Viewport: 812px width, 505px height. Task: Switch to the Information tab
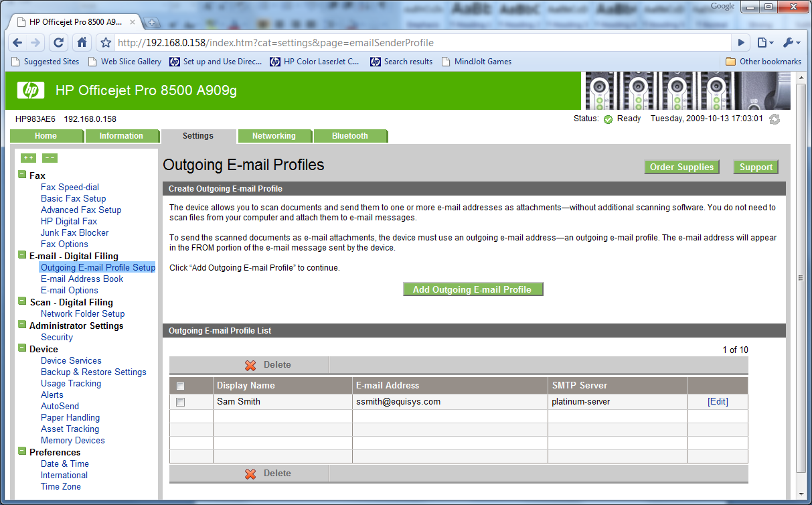pos(121,136)
